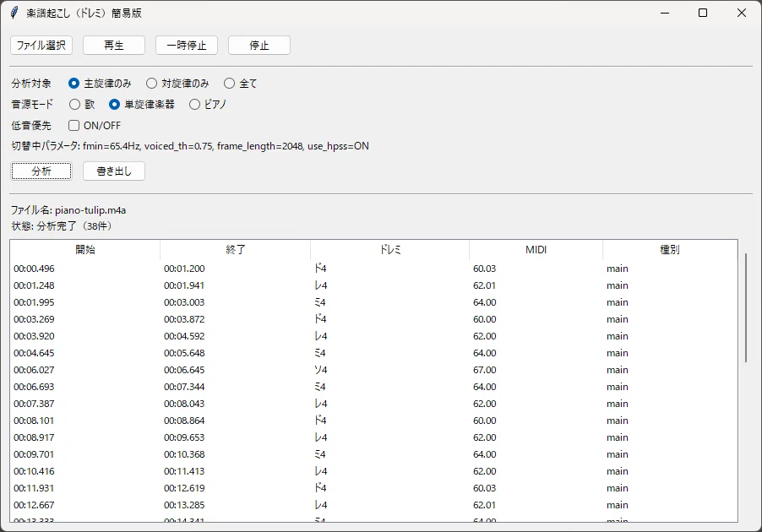
Task: Select the row starting at 00:06.693
Action: 373,387
